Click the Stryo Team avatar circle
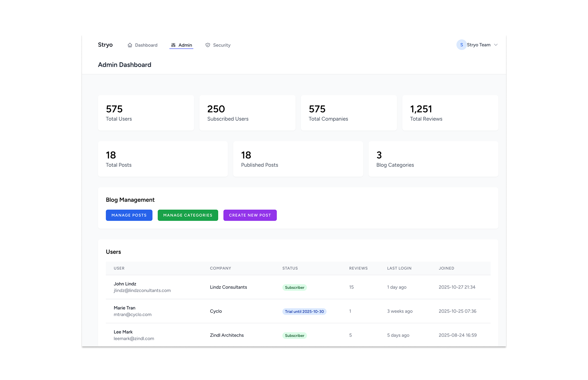This screenshot has width=588, height=380. click(x=461, y=45)
